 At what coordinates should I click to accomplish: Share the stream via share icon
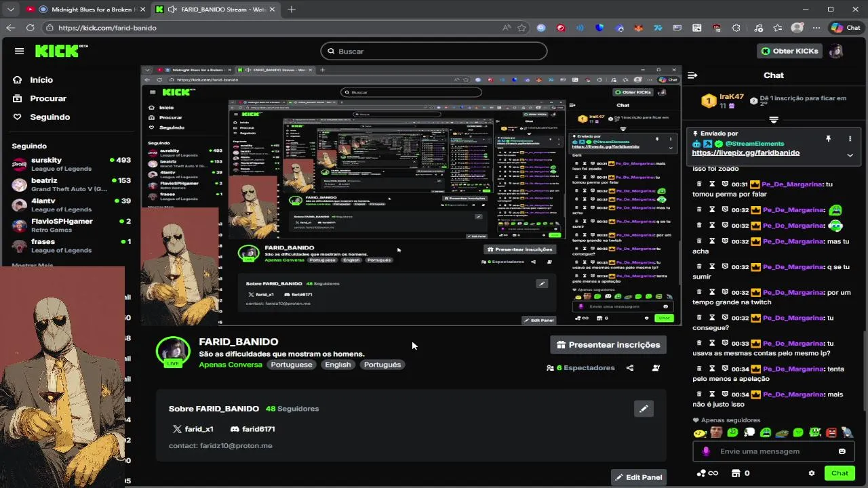630,368
